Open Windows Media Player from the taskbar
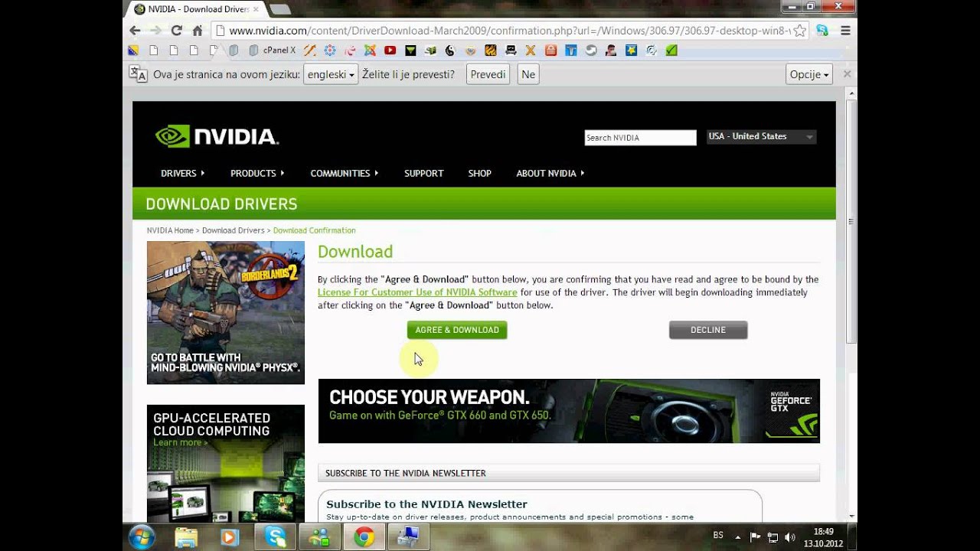 click(x=230, y=537)
